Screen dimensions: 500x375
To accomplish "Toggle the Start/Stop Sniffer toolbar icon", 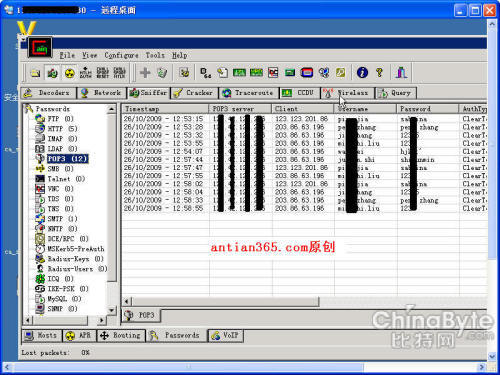I will pos(52,73).
